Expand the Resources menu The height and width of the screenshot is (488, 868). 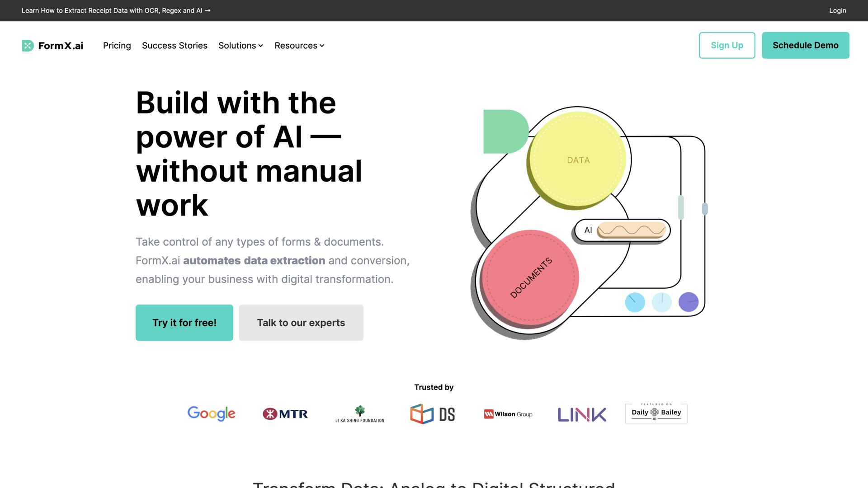click(x=299, y=45)
